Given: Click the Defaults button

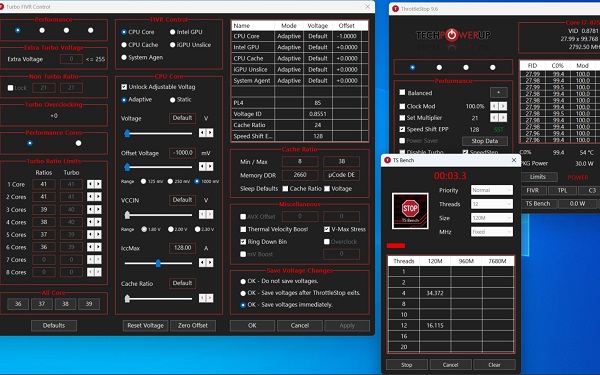Looking at the screenshot, I should [x=54, y=326].
